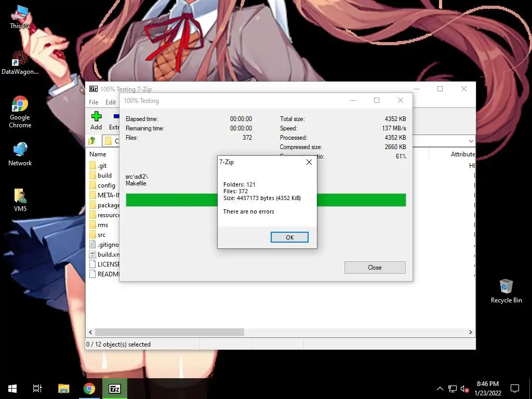The image size is (532, 399).
Task: Open the Edit menu in 7-Zip
Action: (111, 102)
